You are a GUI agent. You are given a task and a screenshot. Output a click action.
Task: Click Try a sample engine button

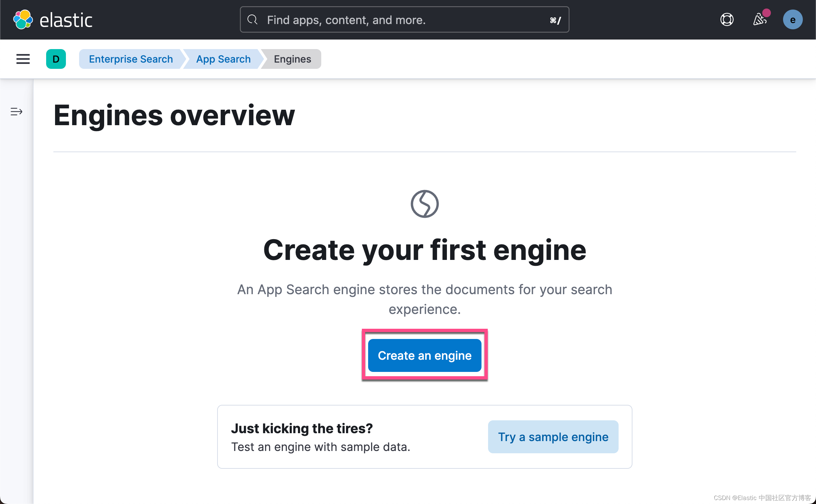pos(553,437)
